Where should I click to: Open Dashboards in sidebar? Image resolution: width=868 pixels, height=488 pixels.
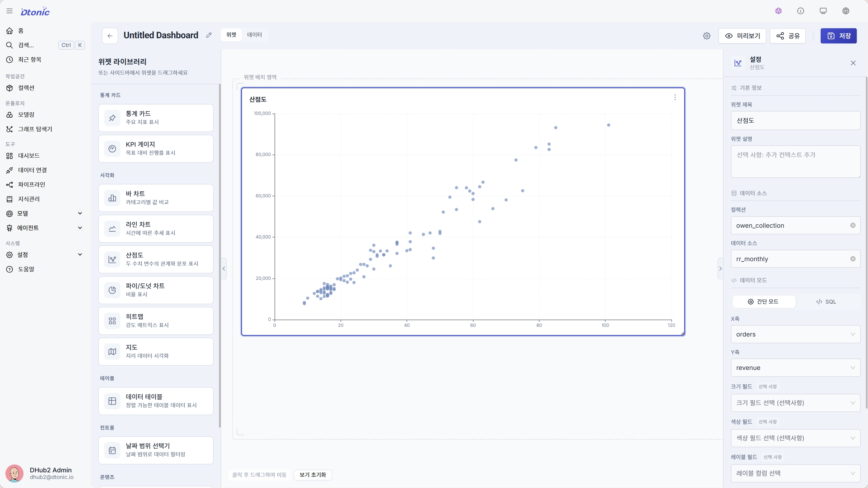point(45,156)
